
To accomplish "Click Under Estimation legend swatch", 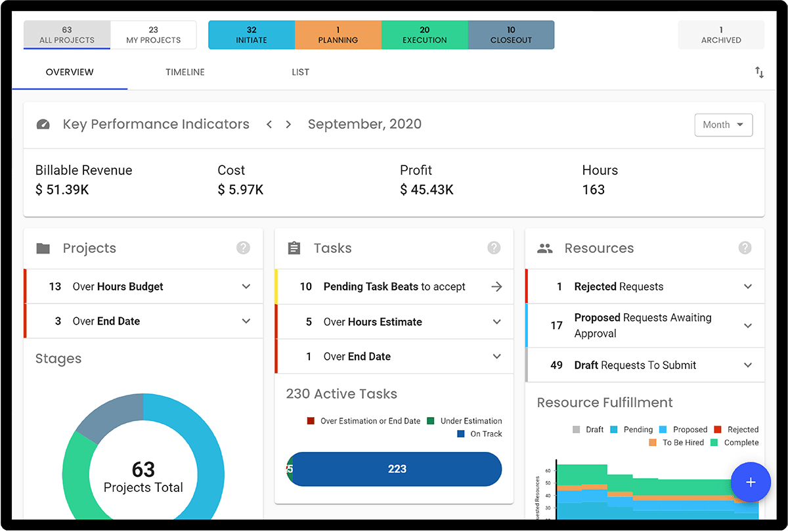I will click(430, 421).
